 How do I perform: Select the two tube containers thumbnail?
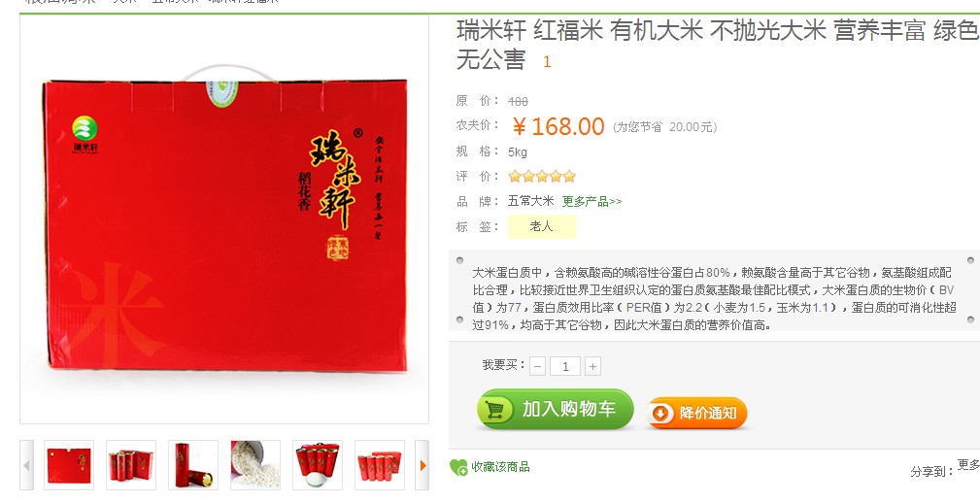(193, 465)
